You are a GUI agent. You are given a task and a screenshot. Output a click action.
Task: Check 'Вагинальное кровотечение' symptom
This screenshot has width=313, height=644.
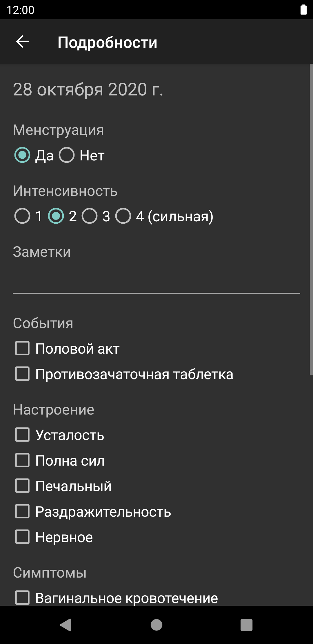click(x=22, y=598)
